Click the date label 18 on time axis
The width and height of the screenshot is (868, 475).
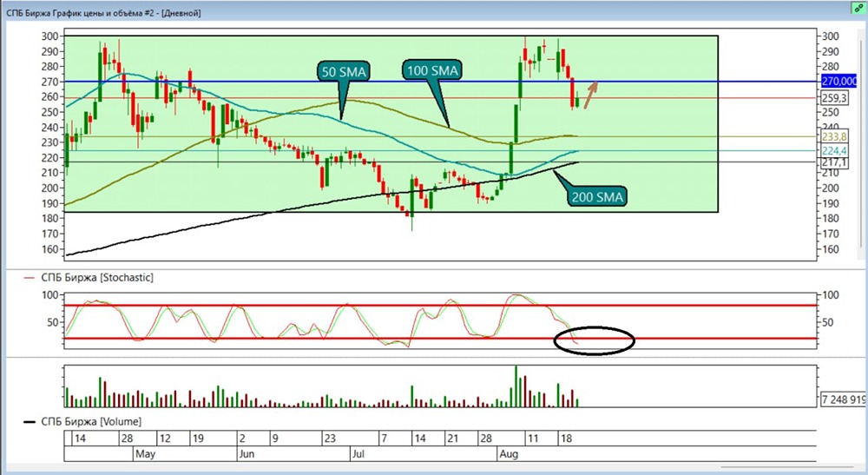coord(566,439)
